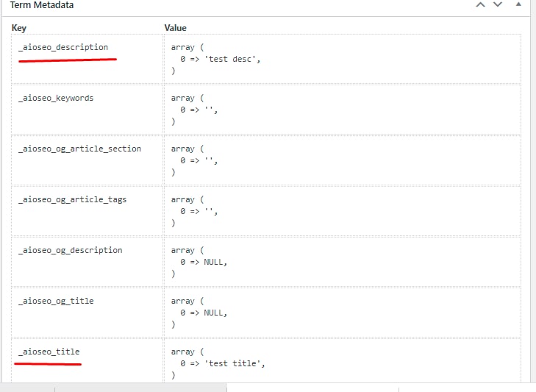The height and width of the screenshot is (392, 536).
Task: Click the og_article_tags empty array value
Action: 194,211
